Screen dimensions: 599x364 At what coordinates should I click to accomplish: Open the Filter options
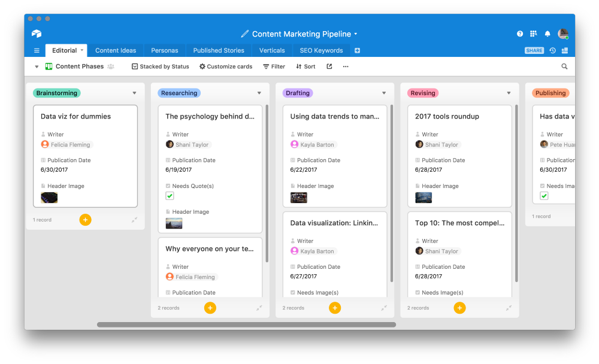coord(273,66)
